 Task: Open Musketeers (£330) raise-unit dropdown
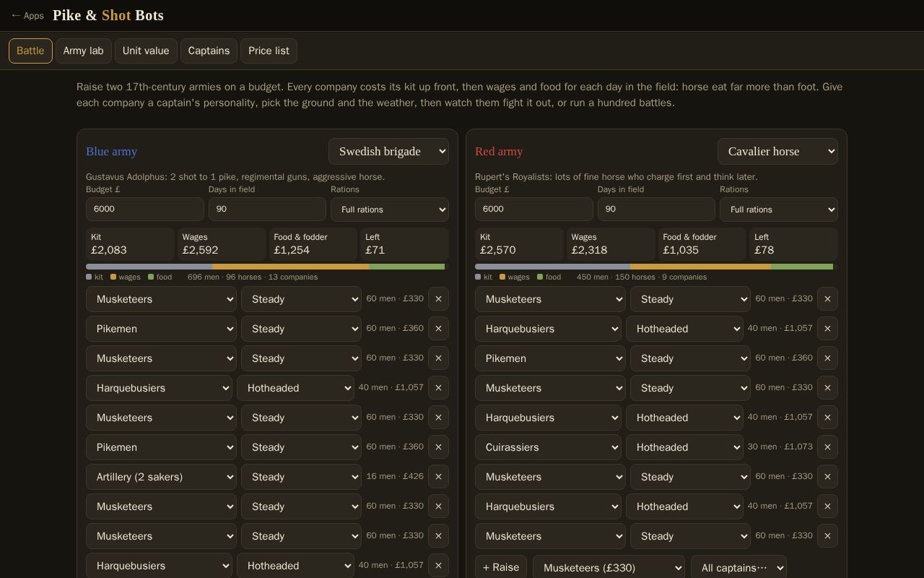click(x=609, y=568)
